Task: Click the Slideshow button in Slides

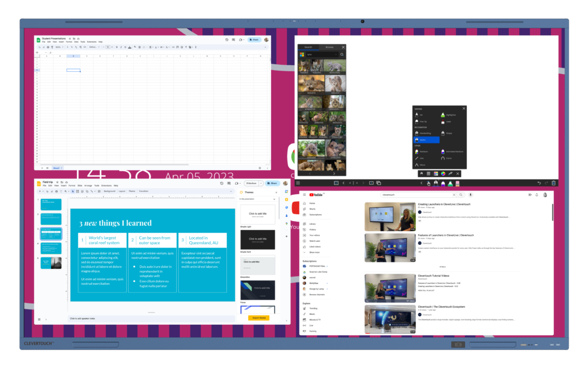Action: click(251, 183)
